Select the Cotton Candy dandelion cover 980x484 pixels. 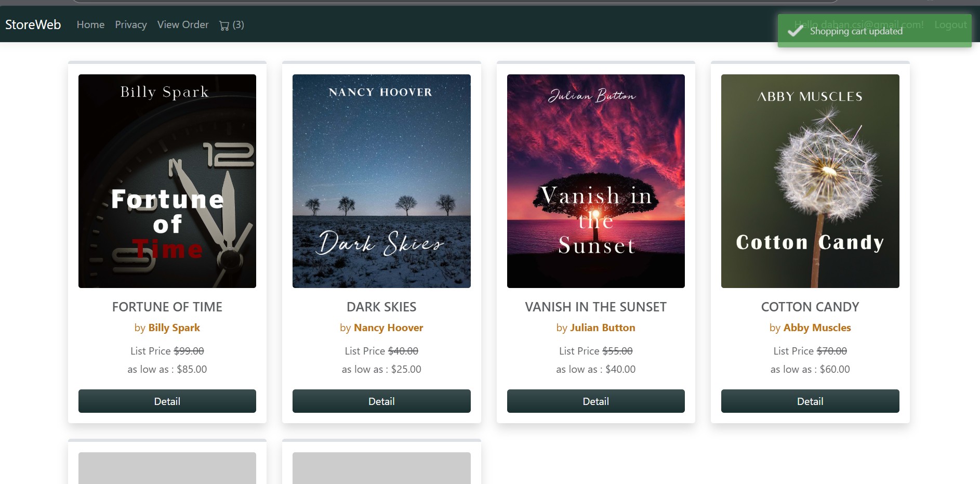click(x=810, y=181)
